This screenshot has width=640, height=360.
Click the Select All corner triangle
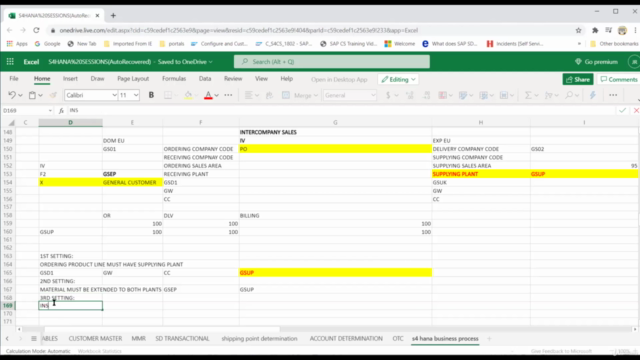11,122
